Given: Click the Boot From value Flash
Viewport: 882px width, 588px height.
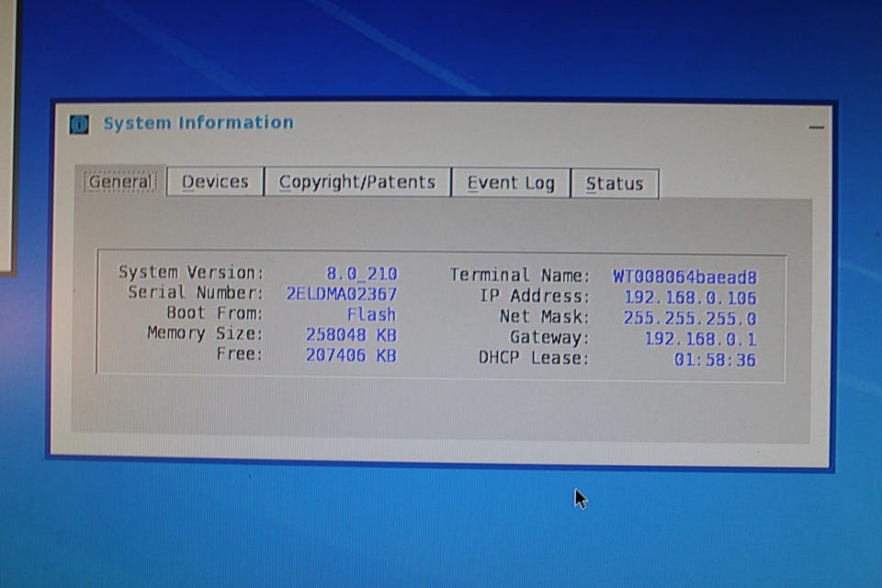Looking at the screenshot, I should [371, 314].
